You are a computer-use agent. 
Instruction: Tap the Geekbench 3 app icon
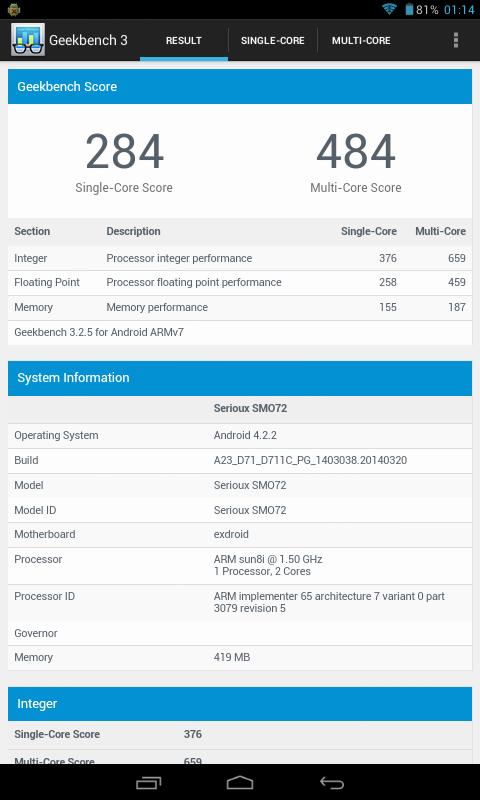point(28,40)
